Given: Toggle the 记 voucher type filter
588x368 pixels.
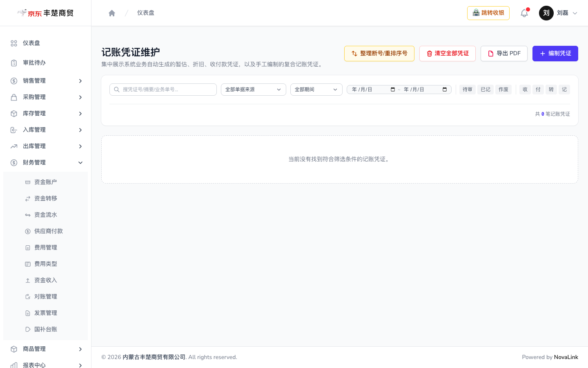Looking at the screenshot, I should click(x=564, y=90).
